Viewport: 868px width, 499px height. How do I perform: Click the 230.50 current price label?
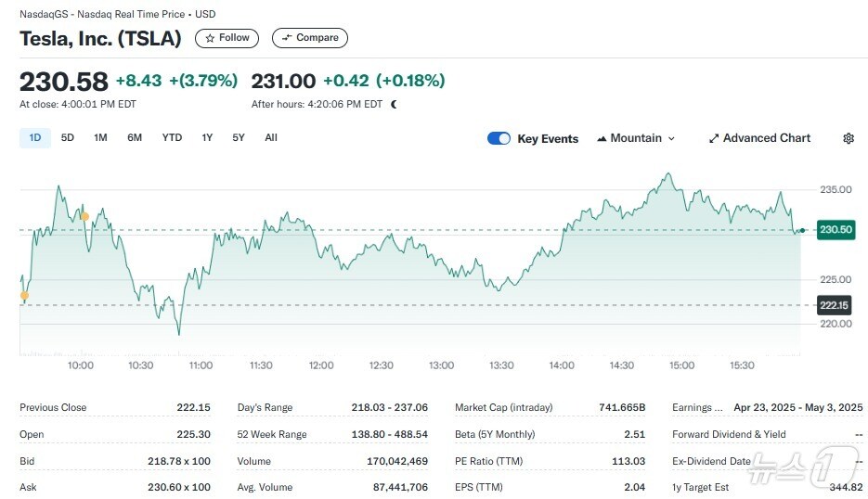836,229
